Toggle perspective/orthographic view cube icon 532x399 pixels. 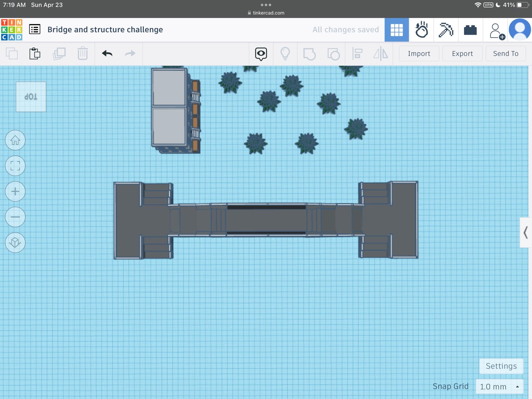pos(15,243)
